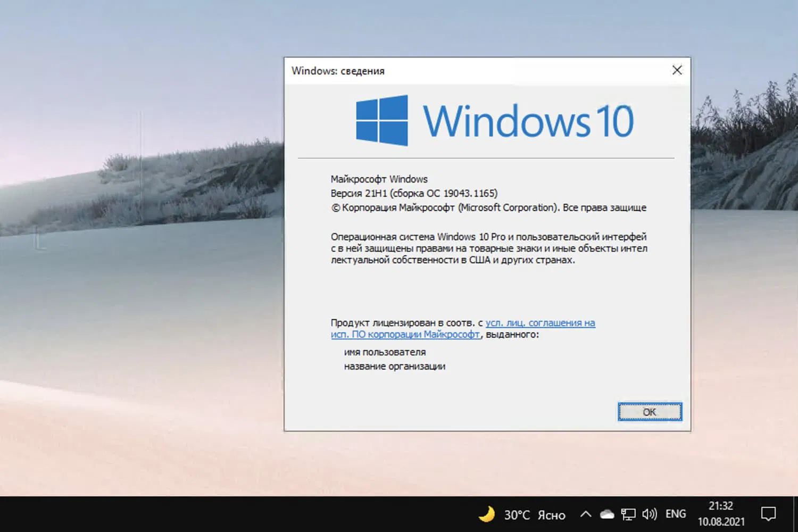Open the calendar by clicking the clock

720,507
